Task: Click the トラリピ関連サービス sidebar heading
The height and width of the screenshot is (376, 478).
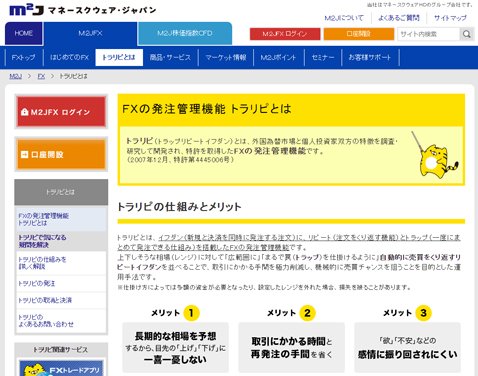Action: click(x=61, y=350)
